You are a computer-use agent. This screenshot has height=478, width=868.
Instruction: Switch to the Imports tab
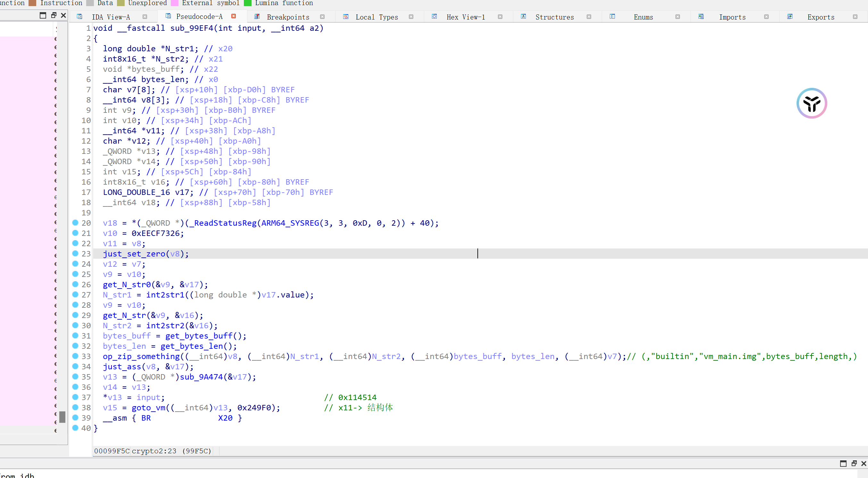tap(732, 17)
